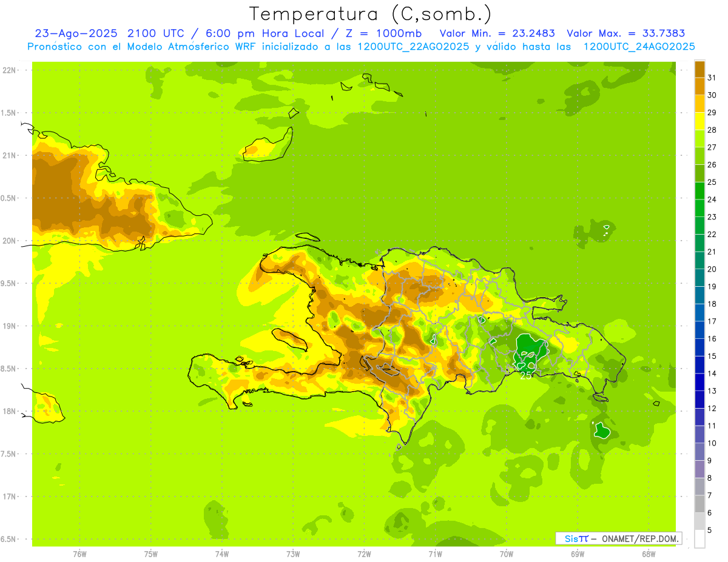Viewport: 728px width, 562px height.
Task: Click the '74W' longitude label
Action: (x=221, y=554)
